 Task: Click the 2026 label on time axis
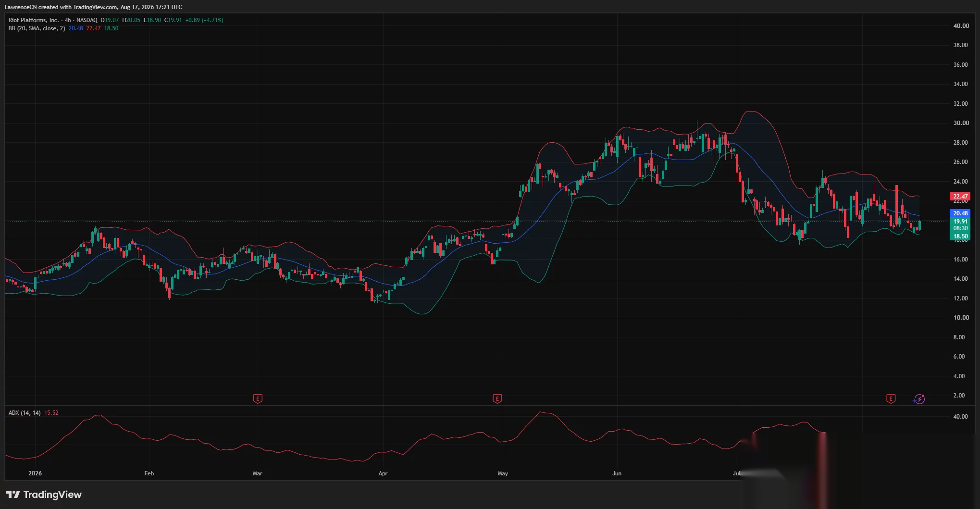(x=35, y=473)
